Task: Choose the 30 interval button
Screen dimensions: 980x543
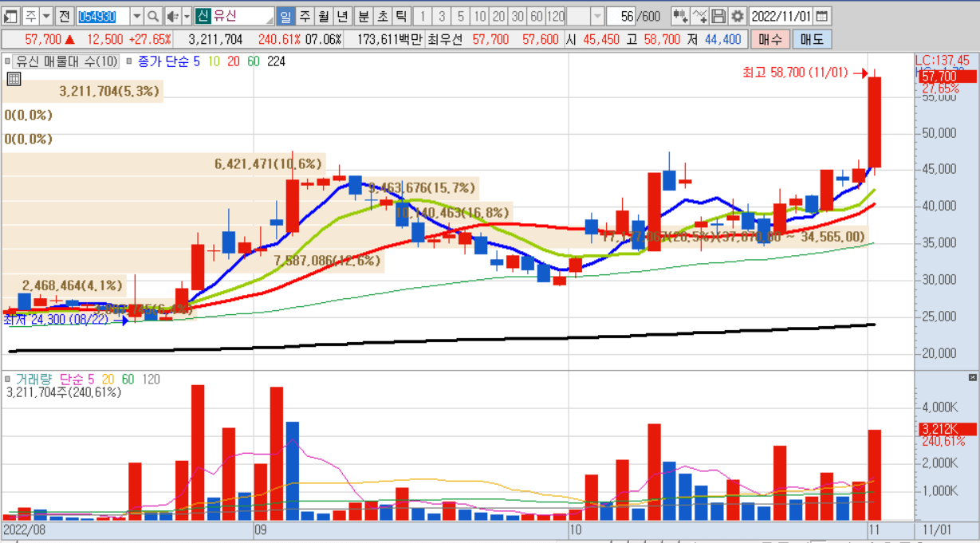Action: [518, 16]
